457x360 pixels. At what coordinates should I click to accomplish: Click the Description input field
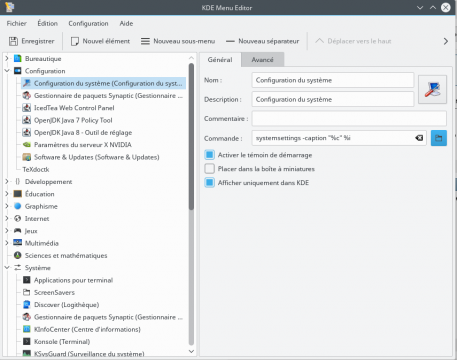click(x=333, y=99)
